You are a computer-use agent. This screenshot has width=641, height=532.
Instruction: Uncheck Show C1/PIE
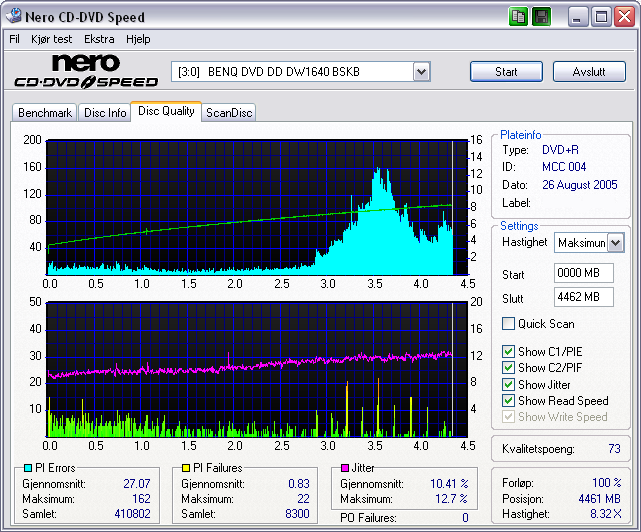click(x=508, y=352)
